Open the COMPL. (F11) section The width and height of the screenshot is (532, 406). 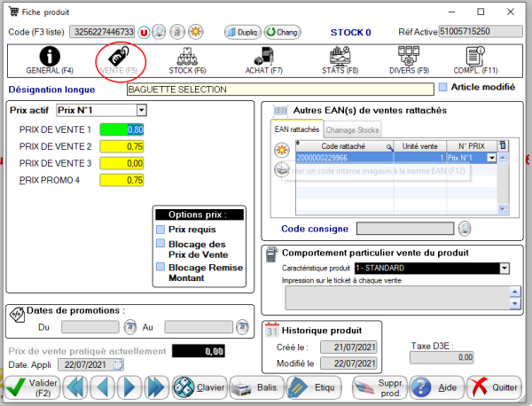[x=478, y=59]
